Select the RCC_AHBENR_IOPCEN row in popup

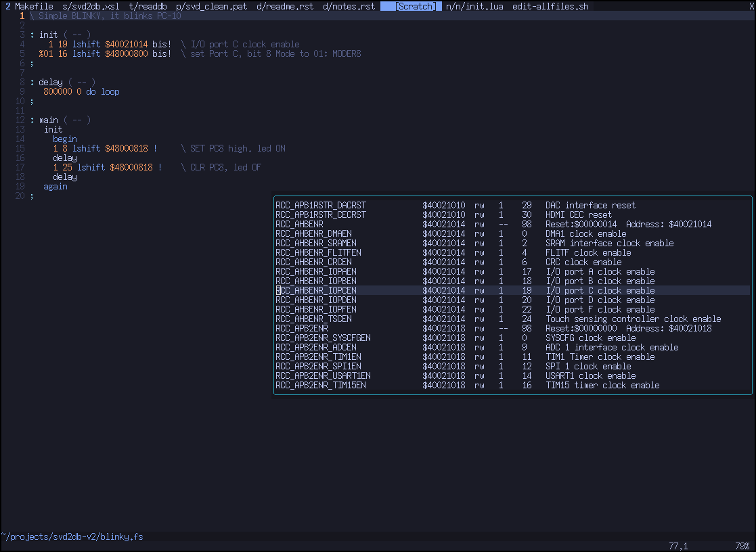[x=315, y=290]
